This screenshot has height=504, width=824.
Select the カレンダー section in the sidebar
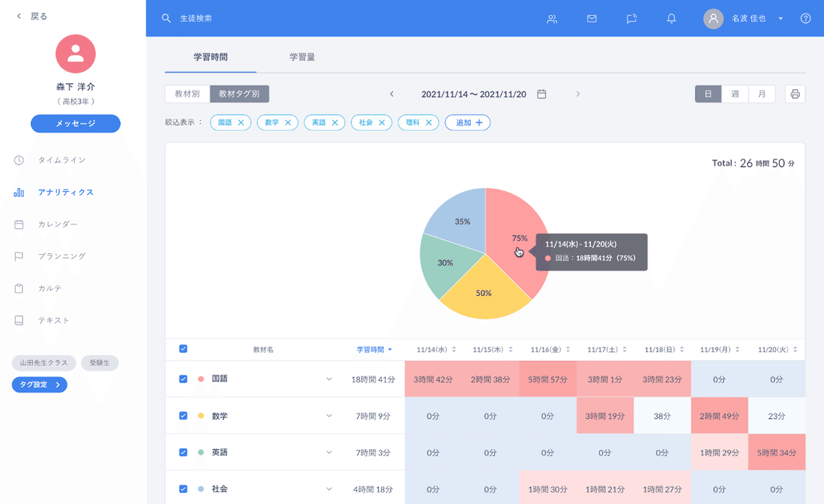18,224
